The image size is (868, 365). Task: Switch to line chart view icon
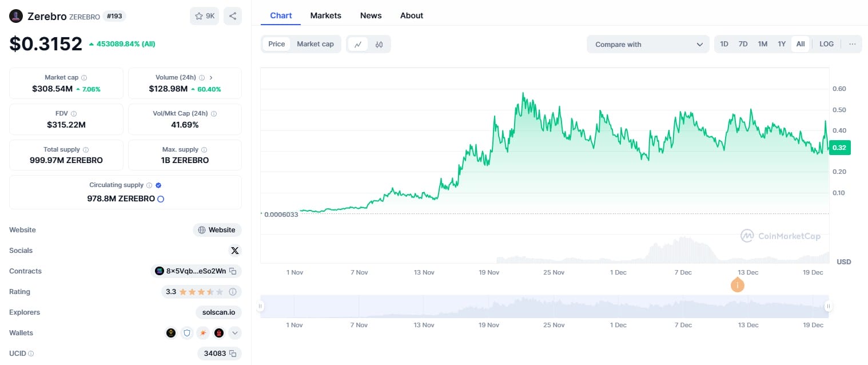pyautogui.click(x=358, y=44)
